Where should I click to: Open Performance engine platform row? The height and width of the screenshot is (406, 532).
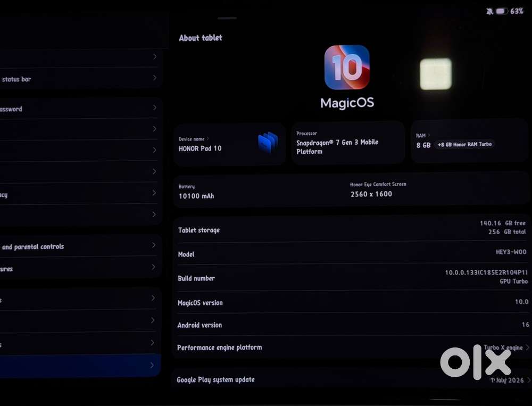pyautogui.click(x=352, y=347)
